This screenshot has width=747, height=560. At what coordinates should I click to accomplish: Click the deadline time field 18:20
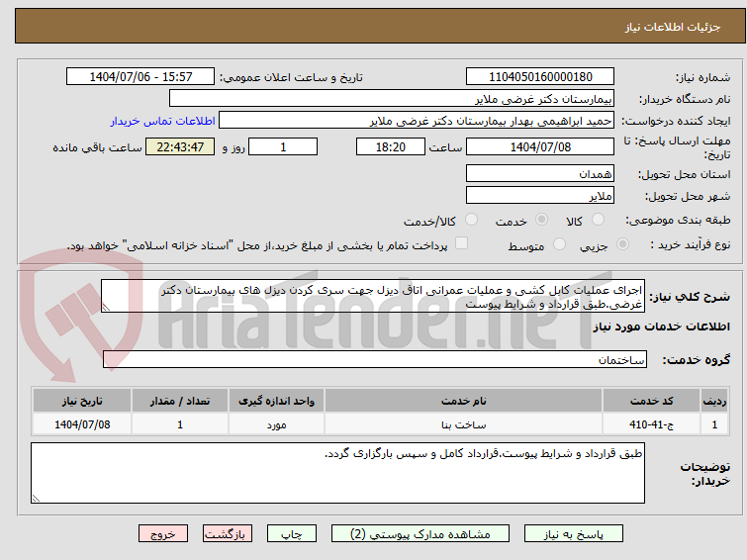point(391,146)
